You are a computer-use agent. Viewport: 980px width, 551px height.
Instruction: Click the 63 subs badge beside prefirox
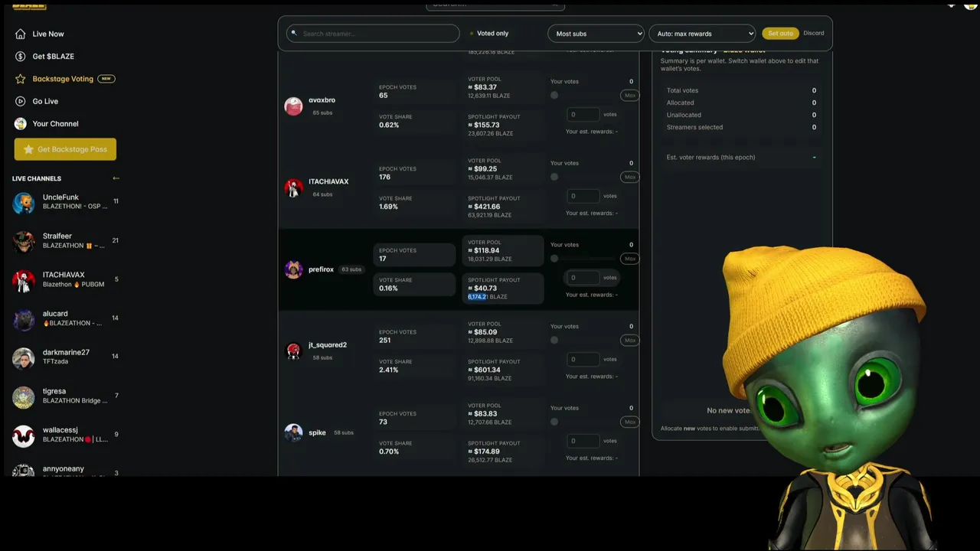coord(351,269)
